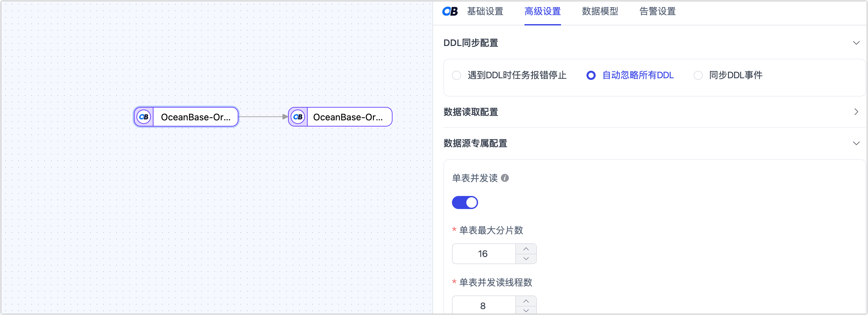Click the down arrow for 单表并发读线程数

click(526, 311)
